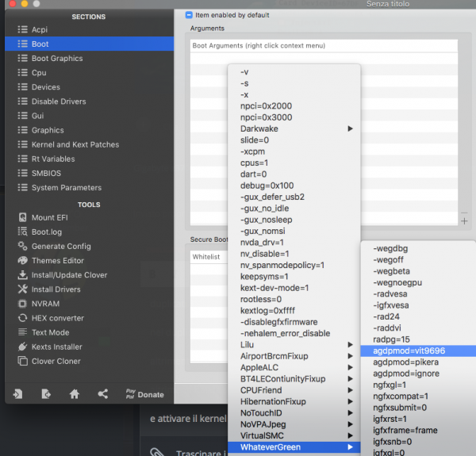Image resolution: width=476 pixels, height=456 pixels.
Task: Select the -disablegfxfirmware argument
Action: 294,322
